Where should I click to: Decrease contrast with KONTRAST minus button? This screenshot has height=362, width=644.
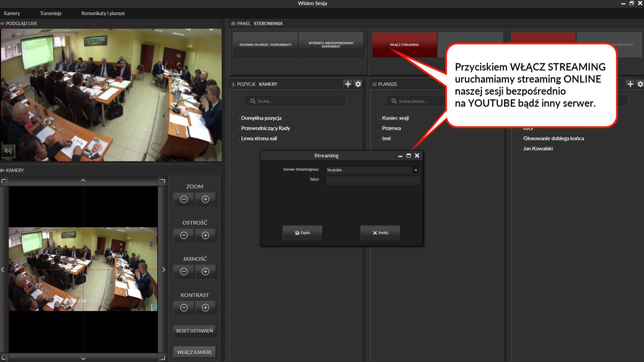[184, 308]
